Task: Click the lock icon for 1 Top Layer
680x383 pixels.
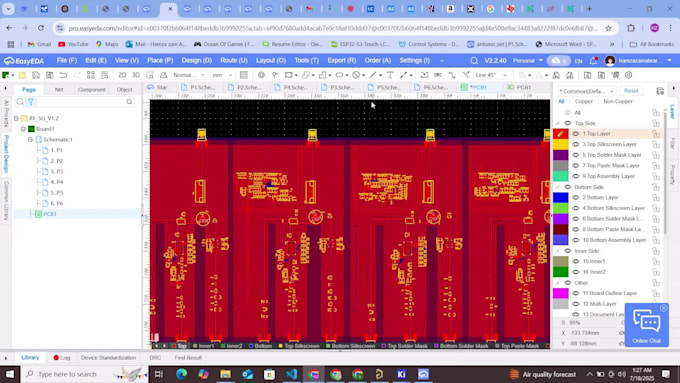Action: [656, 134]
